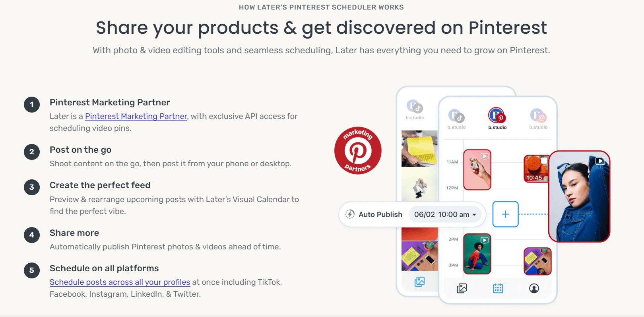This screenshot has height=317, width=644.
Task: Select the green background dancer video post
Action: [477, 254]
